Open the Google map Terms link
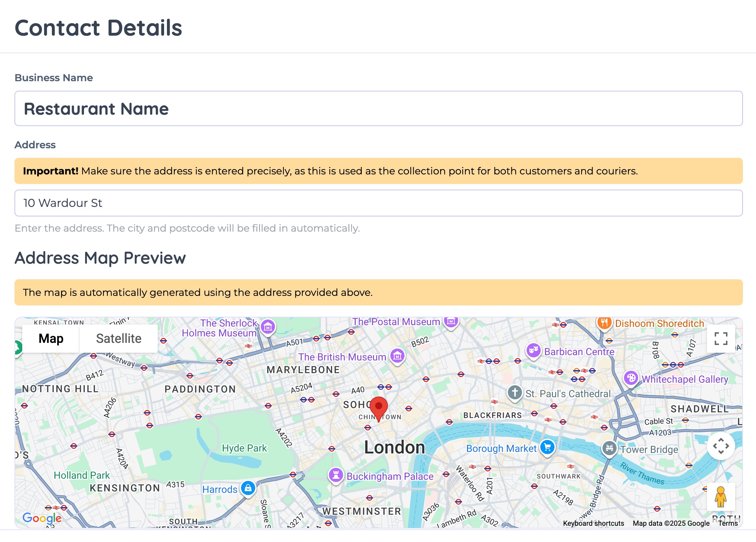The width and height of the screenshot is (756, 542). pyautogui.click(x=728, y=523)
